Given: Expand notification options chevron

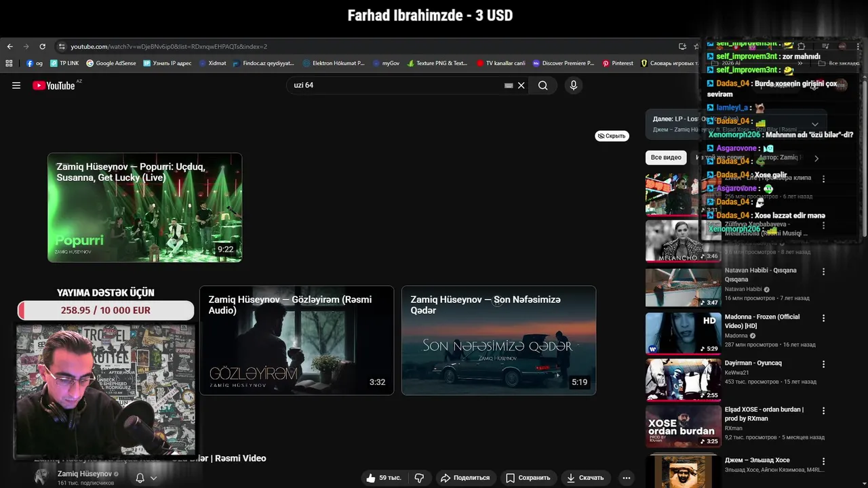Looking at the screenshot, I should [154, 478].
